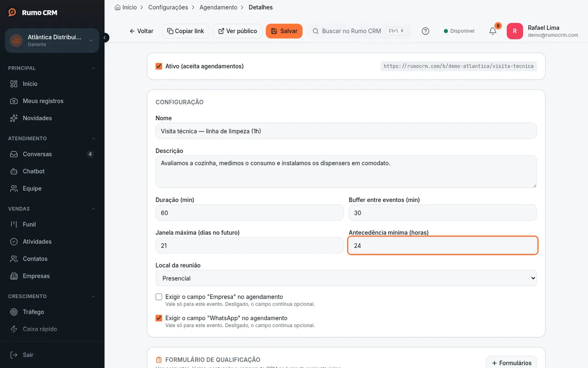Click the Equipe people icon

(x=14, y=189)
